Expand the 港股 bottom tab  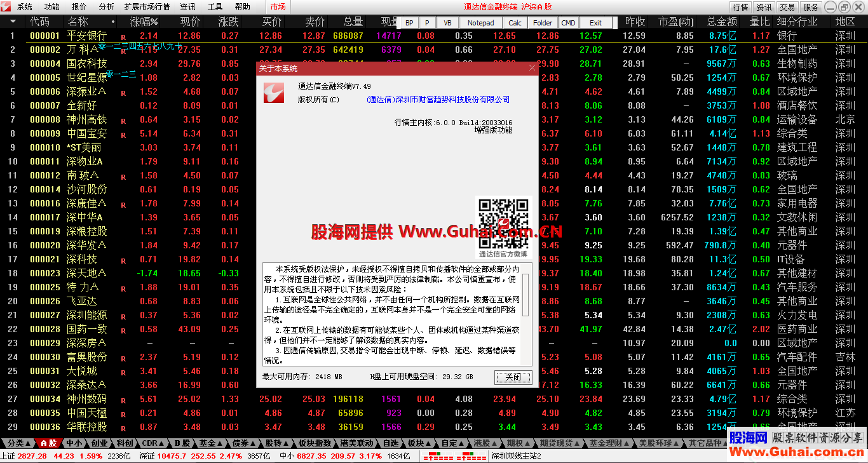tap(486, 443)
